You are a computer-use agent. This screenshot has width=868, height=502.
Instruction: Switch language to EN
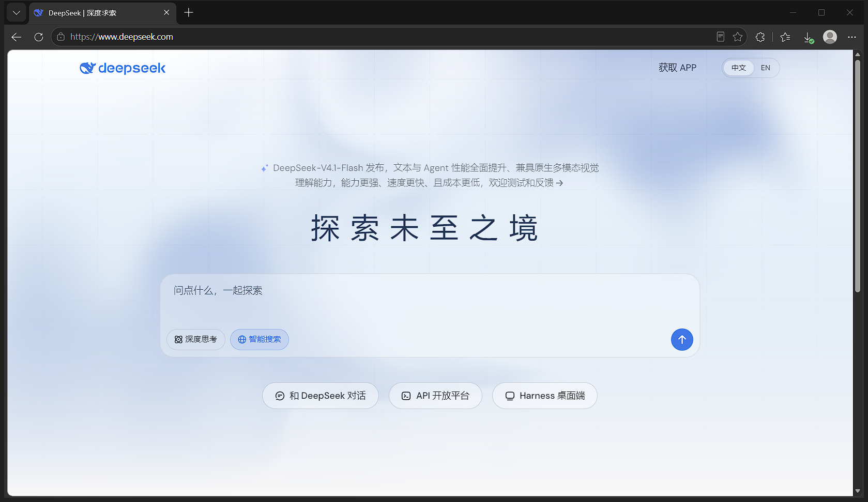coord(766,68)
